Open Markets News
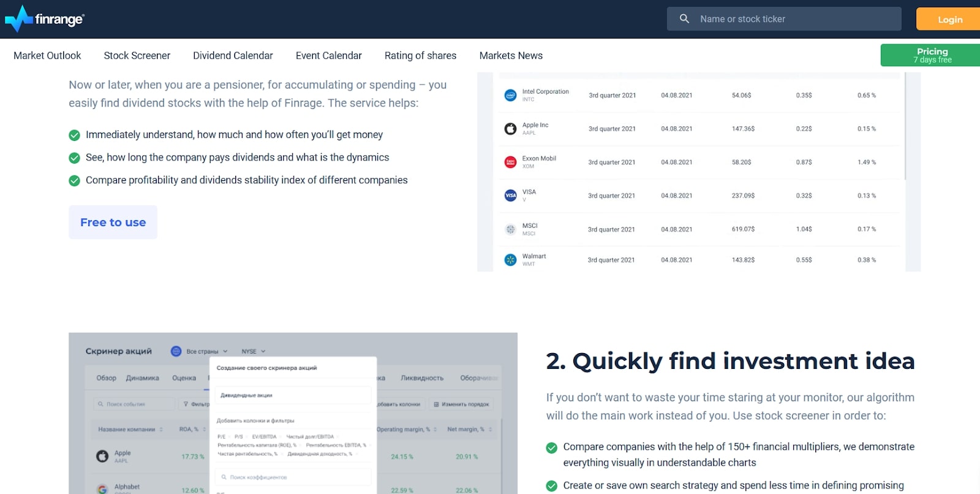This screenshot has width=980, height=494. (511, 55)
